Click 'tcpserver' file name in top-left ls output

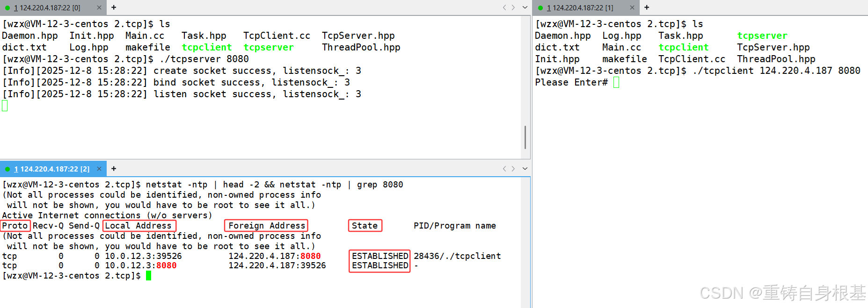269,47
